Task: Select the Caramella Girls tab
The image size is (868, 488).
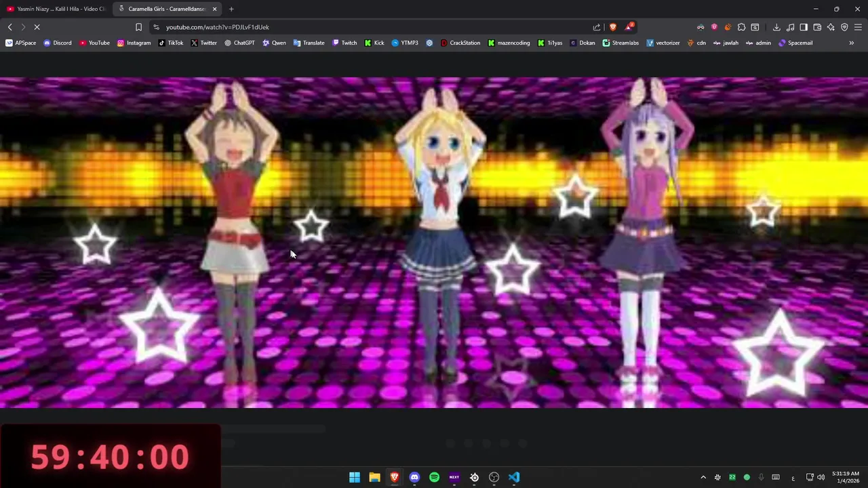Action: (166, 9)
